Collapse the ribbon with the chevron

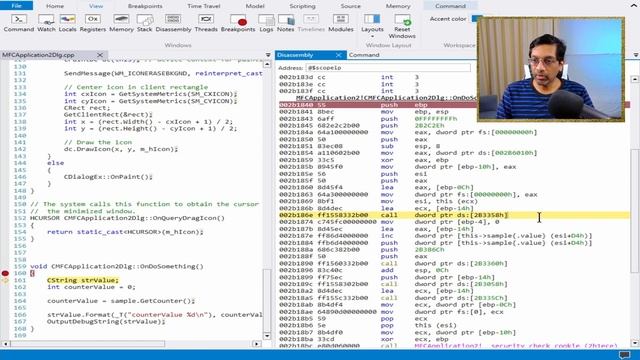634,5
